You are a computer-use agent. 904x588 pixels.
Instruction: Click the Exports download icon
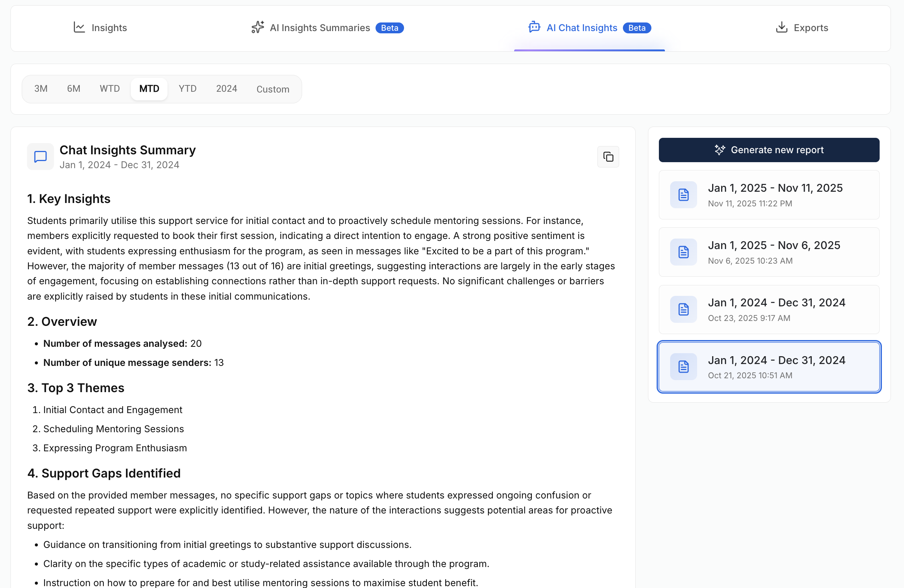tap(781, 27)
